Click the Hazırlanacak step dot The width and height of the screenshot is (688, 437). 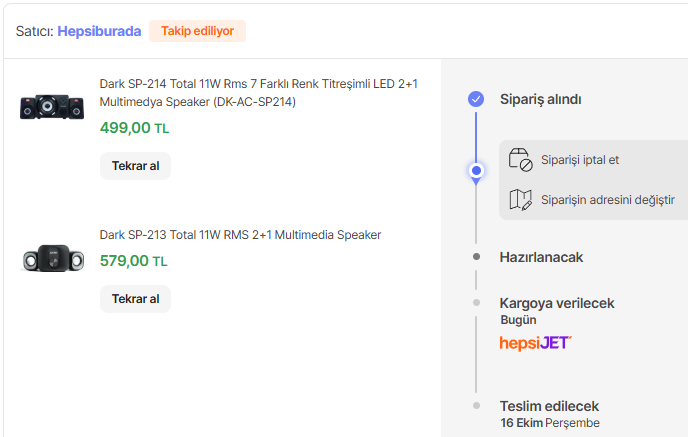coord(476,257)
